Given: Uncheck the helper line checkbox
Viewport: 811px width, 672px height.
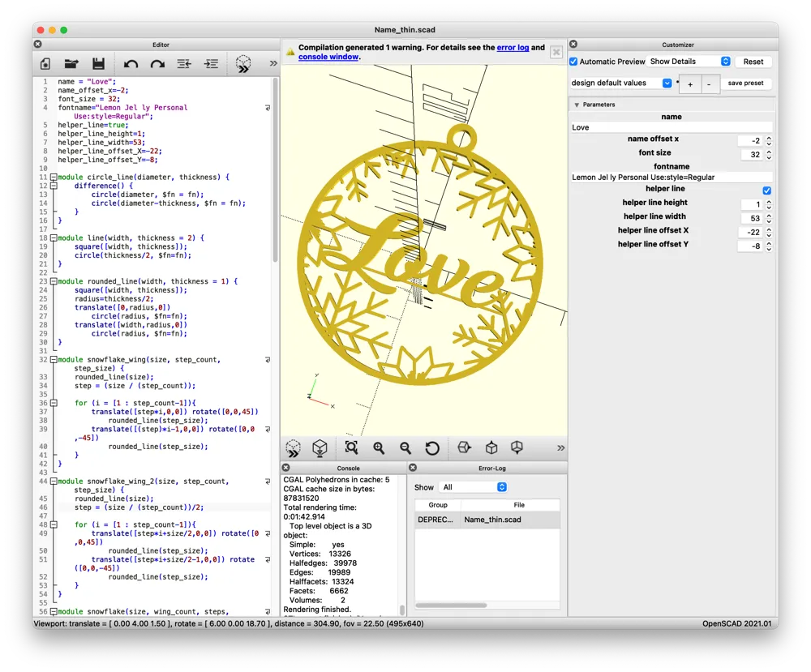Looking at the screenshot, I should click(766, 190).
